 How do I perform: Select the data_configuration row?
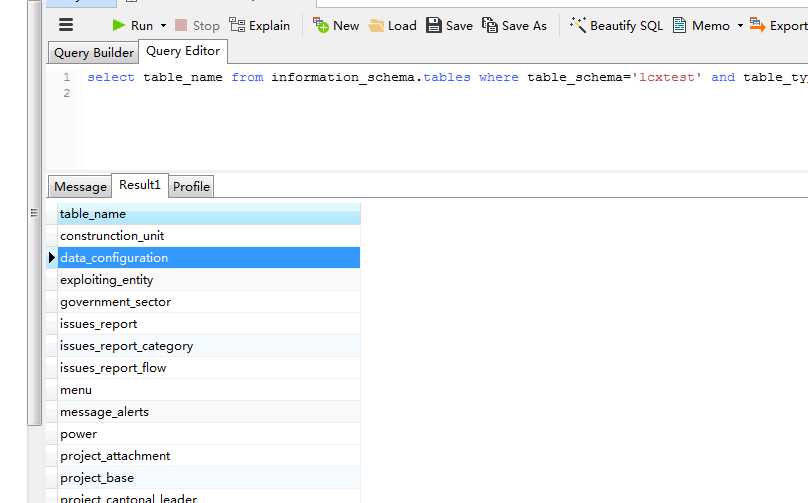[x=209, y=258]
